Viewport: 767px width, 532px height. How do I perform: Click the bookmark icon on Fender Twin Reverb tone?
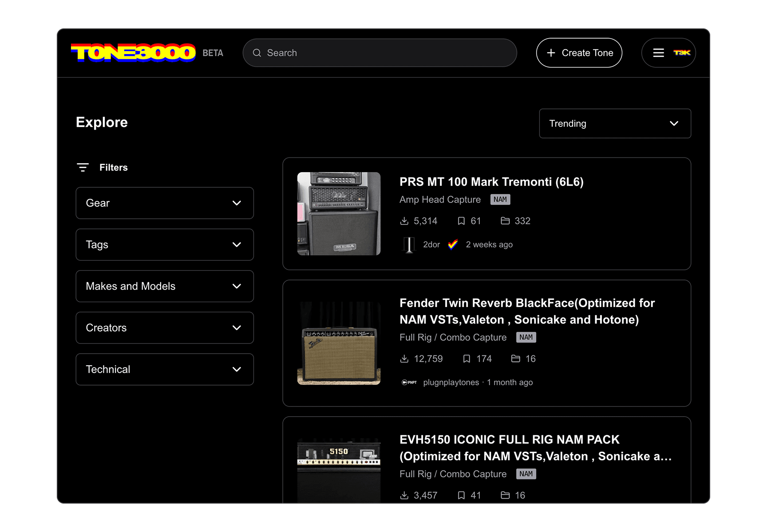click(x=467, y=359)
